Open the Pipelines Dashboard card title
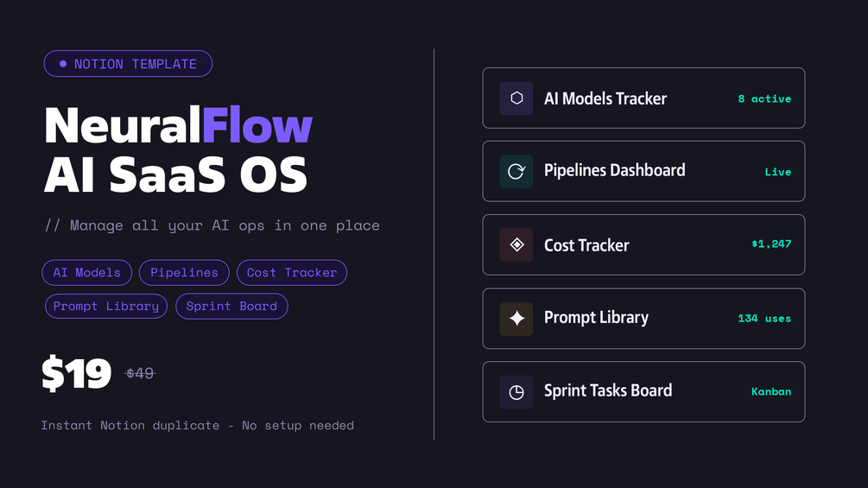Screen dimensions: 868x488 click(614, 170)
